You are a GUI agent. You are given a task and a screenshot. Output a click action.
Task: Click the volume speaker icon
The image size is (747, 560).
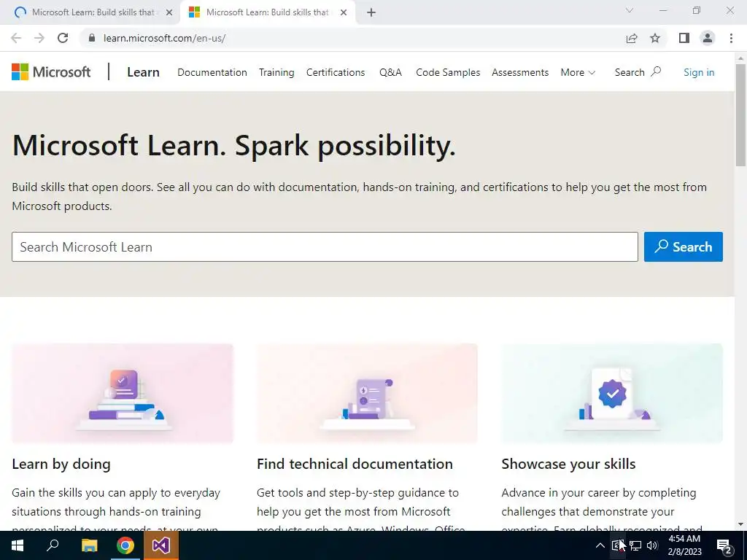(652, 545)
